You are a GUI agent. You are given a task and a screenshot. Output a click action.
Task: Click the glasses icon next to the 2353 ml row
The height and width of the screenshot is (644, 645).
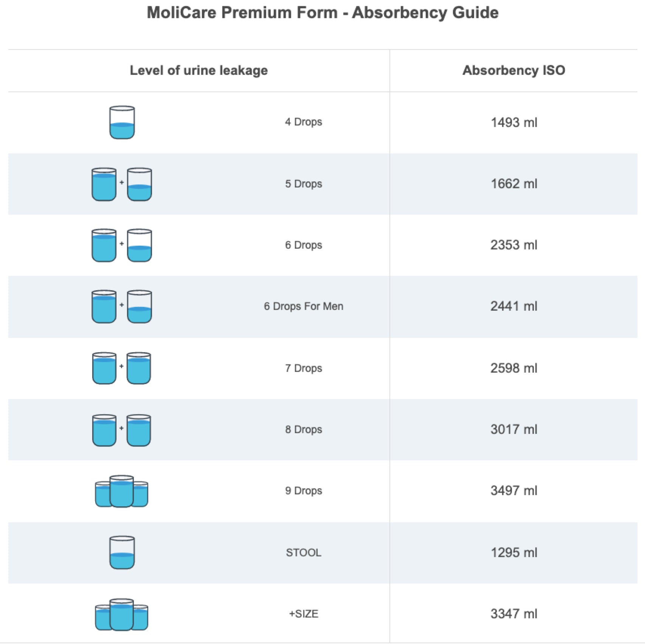122,245
